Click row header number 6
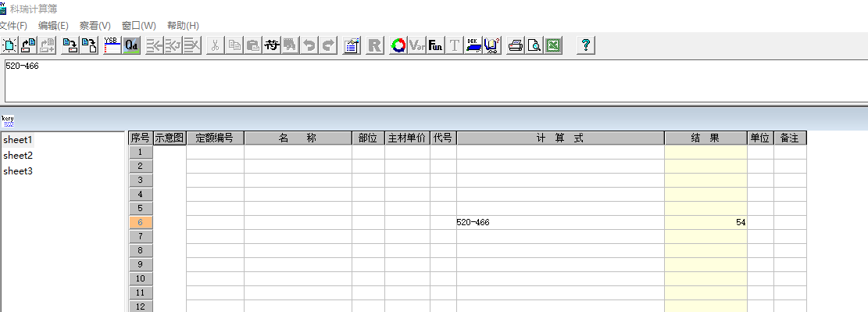The height and width of the screenshot is (312, 868). click(x=141, y=222)
